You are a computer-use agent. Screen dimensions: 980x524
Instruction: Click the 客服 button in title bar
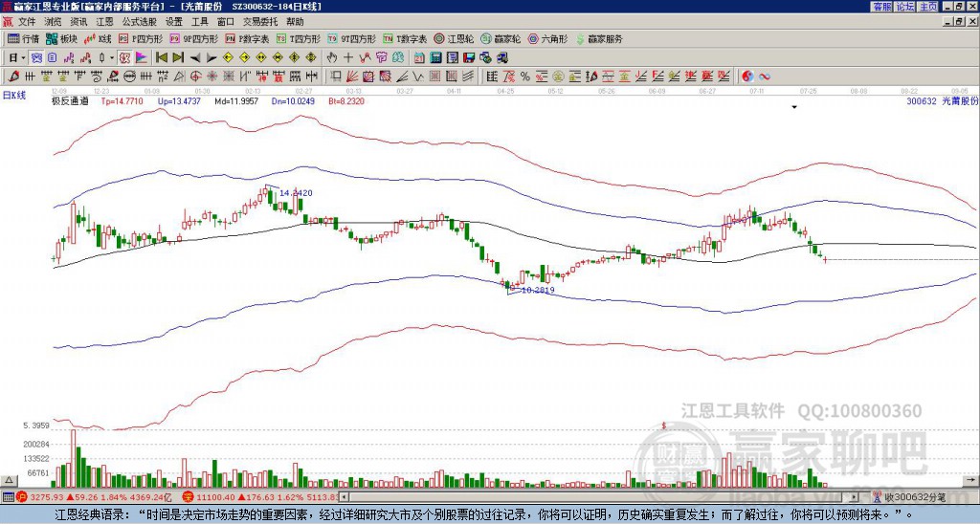click(882, 7)
